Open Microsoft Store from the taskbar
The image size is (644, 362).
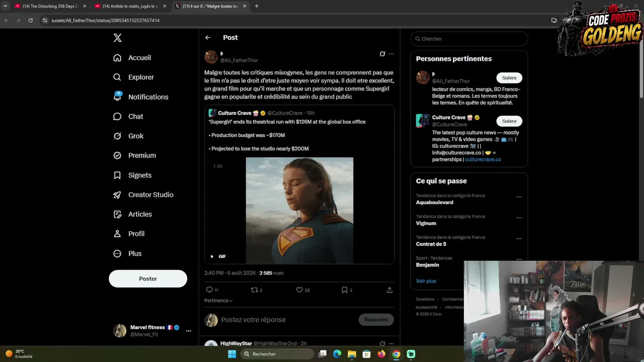click(367, 354)
